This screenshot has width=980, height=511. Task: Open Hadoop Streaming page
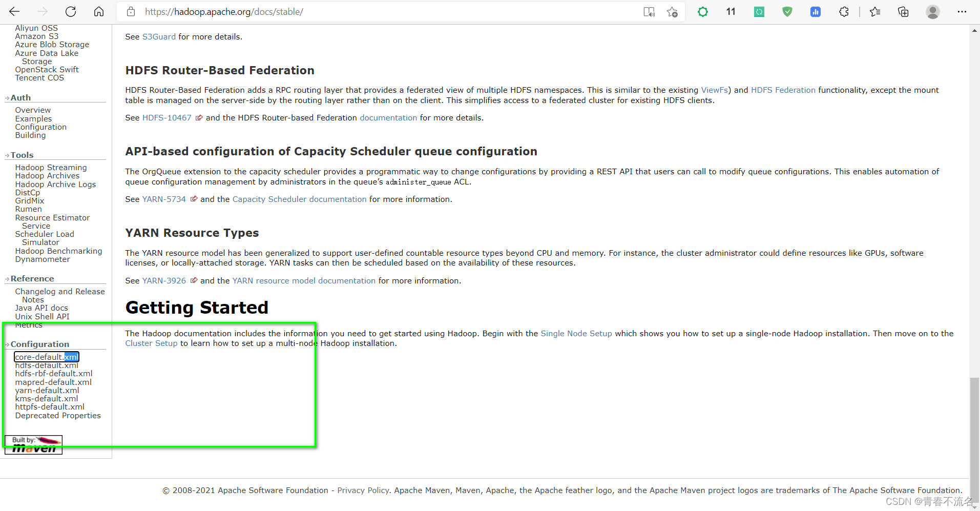coord(51,168)
